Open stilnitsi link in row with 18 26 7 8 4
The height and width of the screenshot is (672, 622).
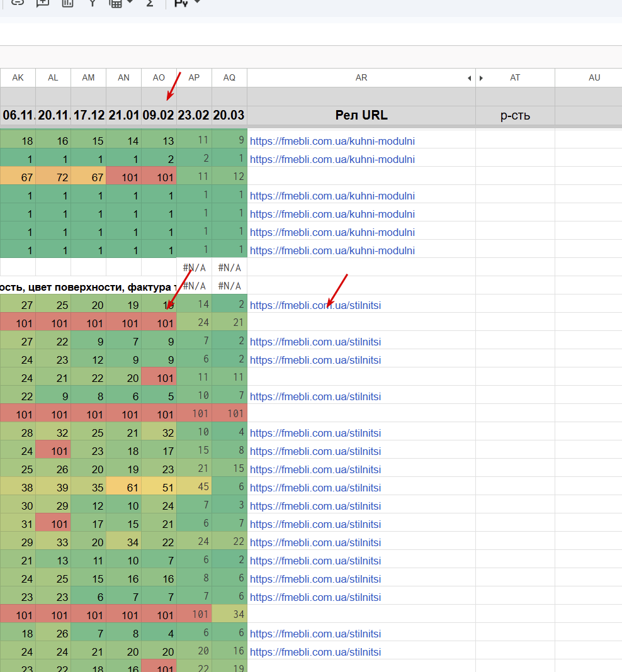point(315,634)
